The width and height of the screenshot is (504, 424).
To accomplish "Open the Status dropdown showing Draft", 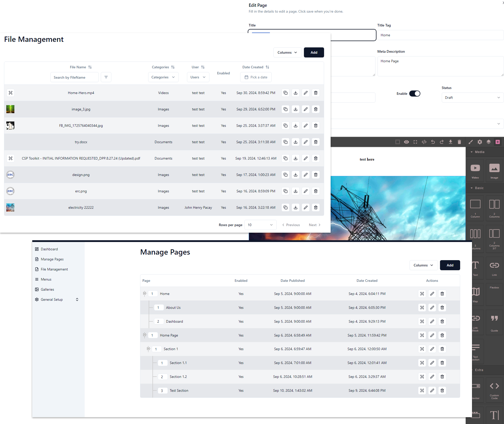I will tap(472, 98).
